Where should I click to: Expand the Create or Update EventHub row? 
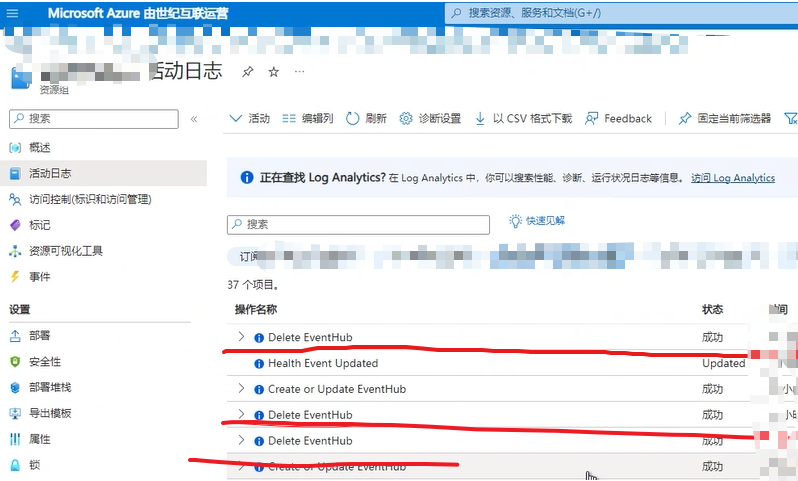click(x=241, y=389)
